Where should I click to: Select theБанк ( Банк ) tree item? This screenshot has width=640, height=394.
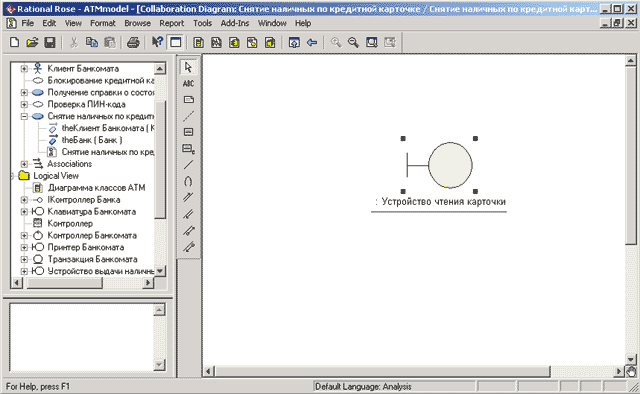92,140
